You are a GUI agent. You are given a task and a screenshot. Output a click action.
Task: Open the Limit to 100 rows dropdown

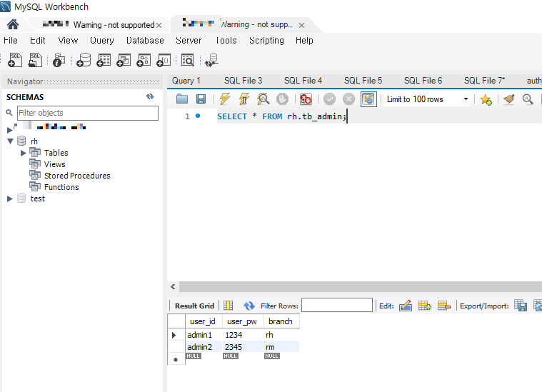(x=466, y=99)
